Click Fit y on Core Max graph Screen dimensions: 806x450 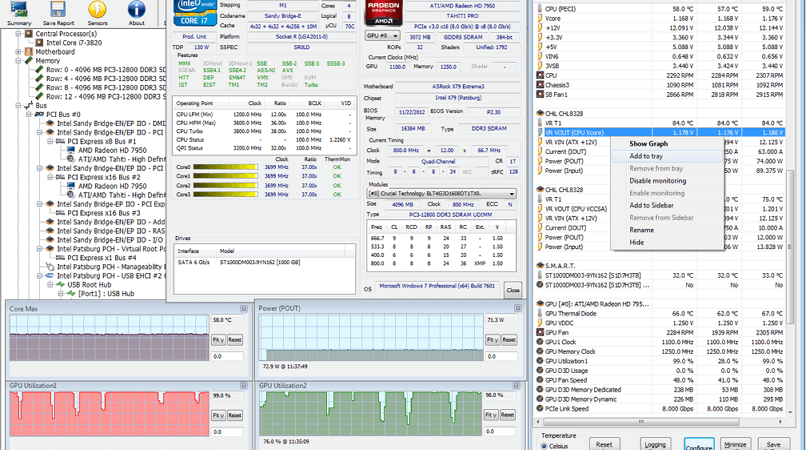pyautogui.click(x=218, y=340)
